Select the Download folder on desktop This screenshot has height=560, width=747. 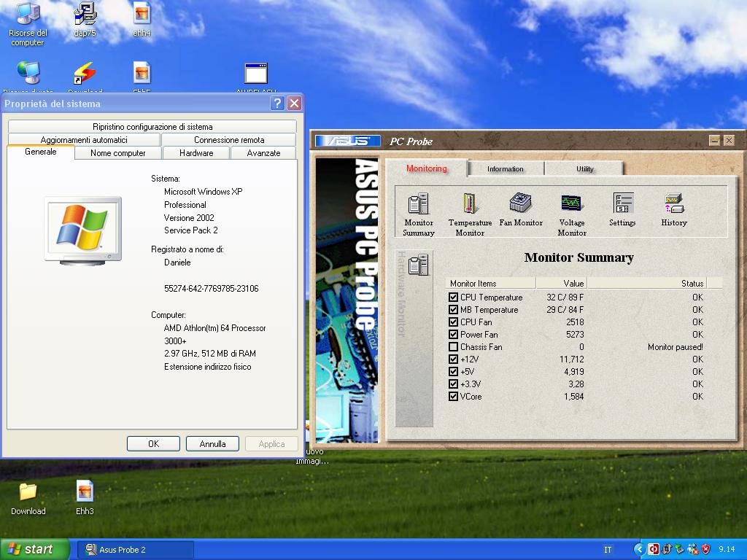pyautogui.click(x=28, y=499)
